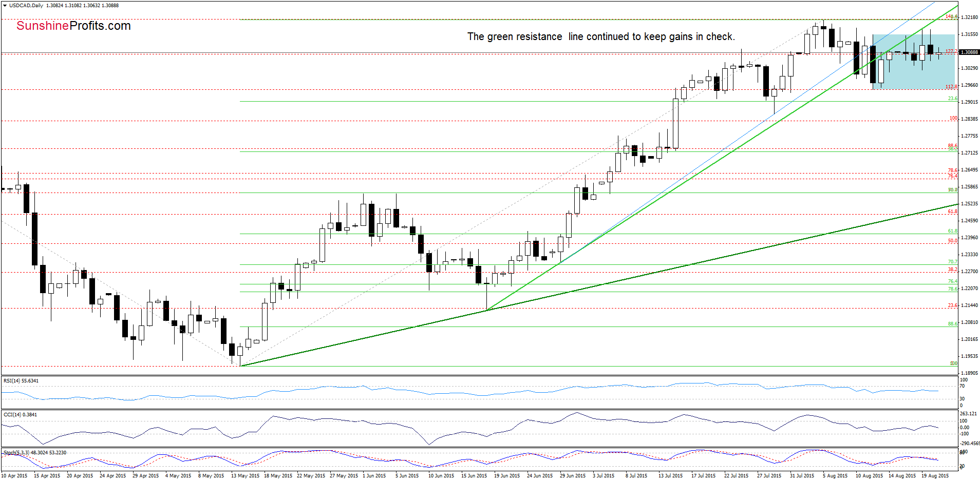Click the 22 May 2015 date label

[311, 476]
